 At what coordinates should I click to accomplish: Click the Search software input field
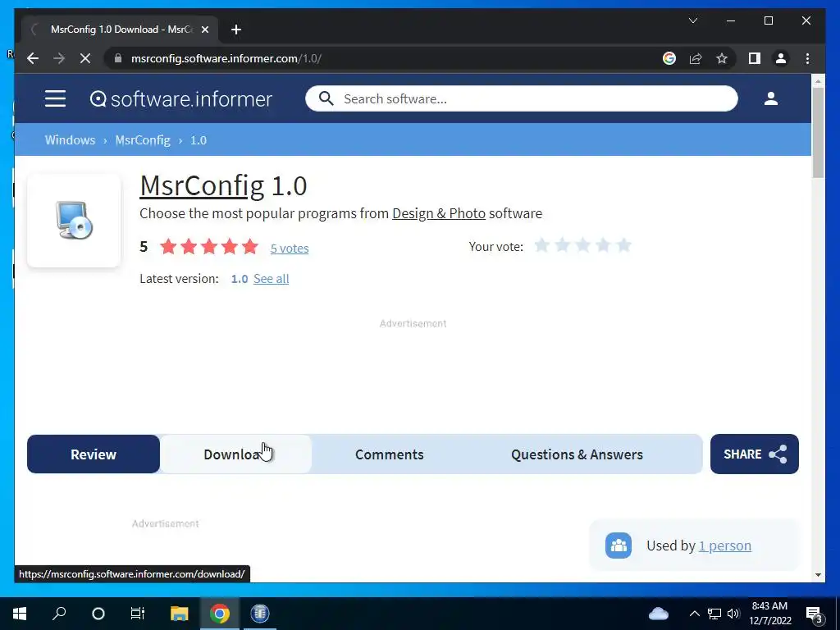coord(521,98)
